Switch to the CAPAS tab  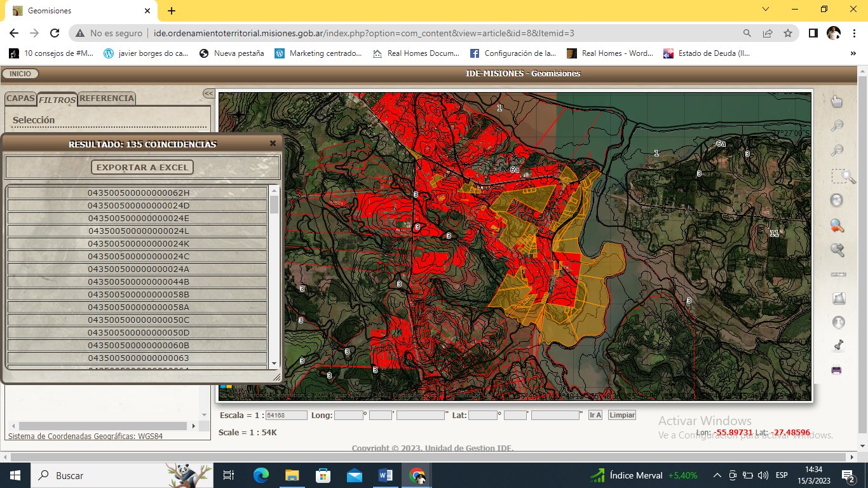20,98
